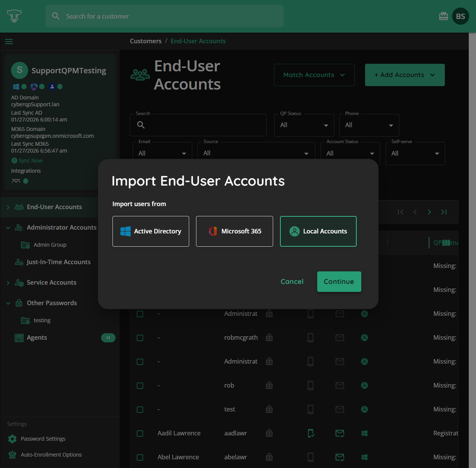The height and width of the screenshot is (468, 476).
Task: Click the email icon in the abelawr row
Action: coord(340,457)
